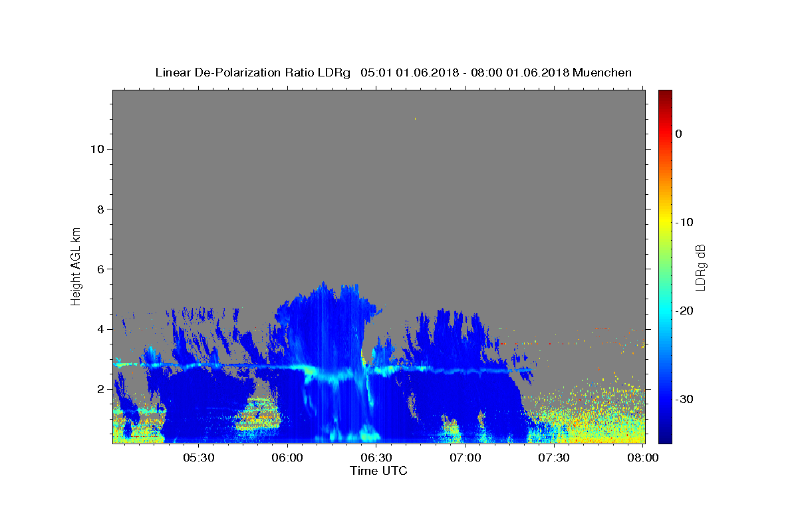Click the 07:00 time tick label
The width and height of the screenshot is (798, 532).
[x=465, y=458]
